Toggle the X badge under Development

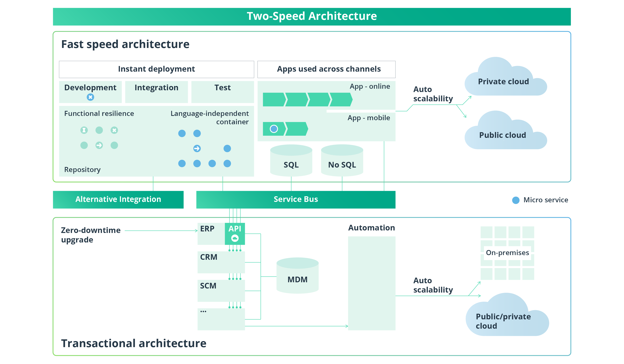click(x=91, y=97)
